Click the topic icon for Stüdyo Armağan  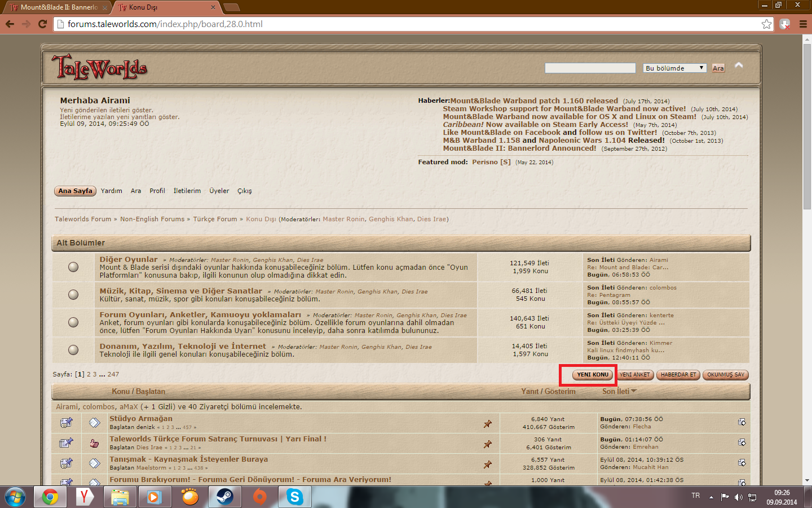click(94, 423)
